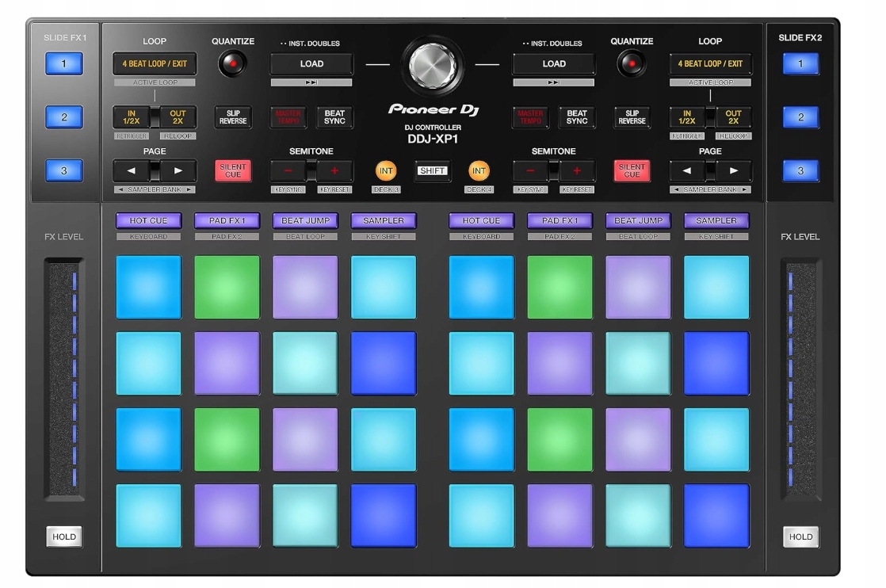The image size is (886, 588).
Task: Touch the right FX LEVEL touch strip
Action: [x=800, y=379]
